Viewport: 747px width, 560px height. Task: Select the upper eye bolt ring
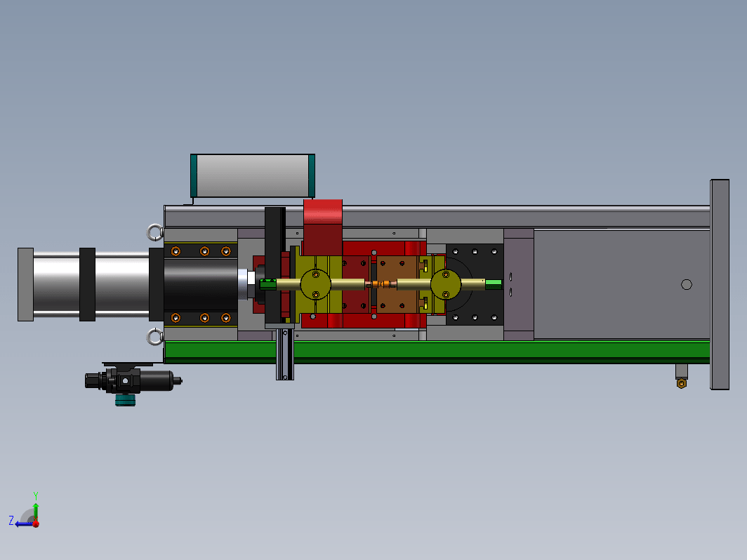click(x=154, y=232)
